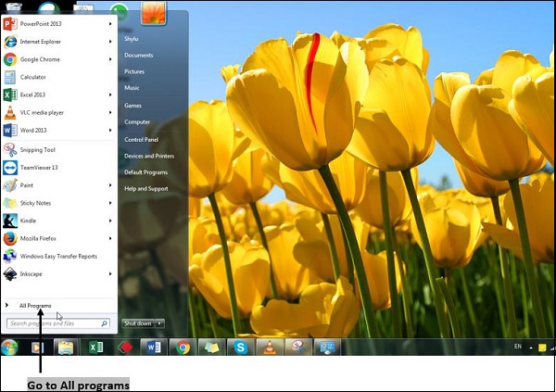Expand the Excel 2013 recent files arrow
This screenshot has height=392, width=556.
(110, 95)
